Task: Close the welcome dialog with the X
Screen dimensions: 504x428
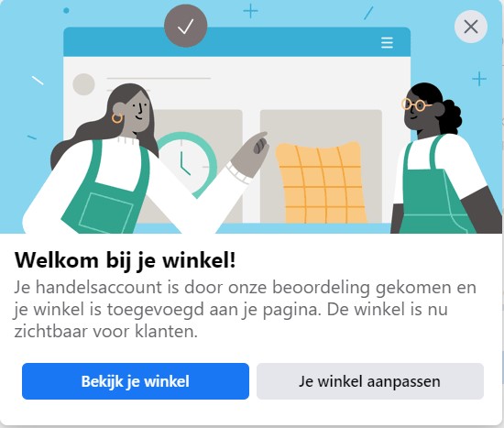Action: (x=471, y=27)
